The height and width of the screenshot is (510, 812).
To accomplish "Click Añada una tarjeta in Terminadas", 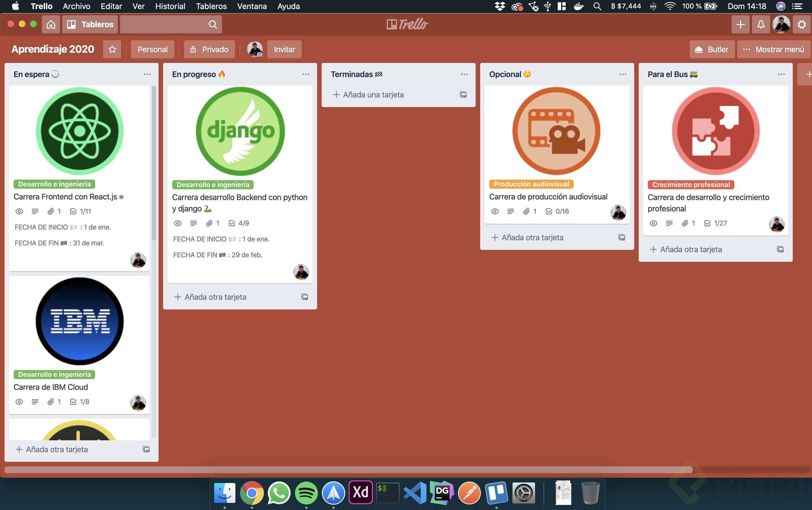I will 373,94.
